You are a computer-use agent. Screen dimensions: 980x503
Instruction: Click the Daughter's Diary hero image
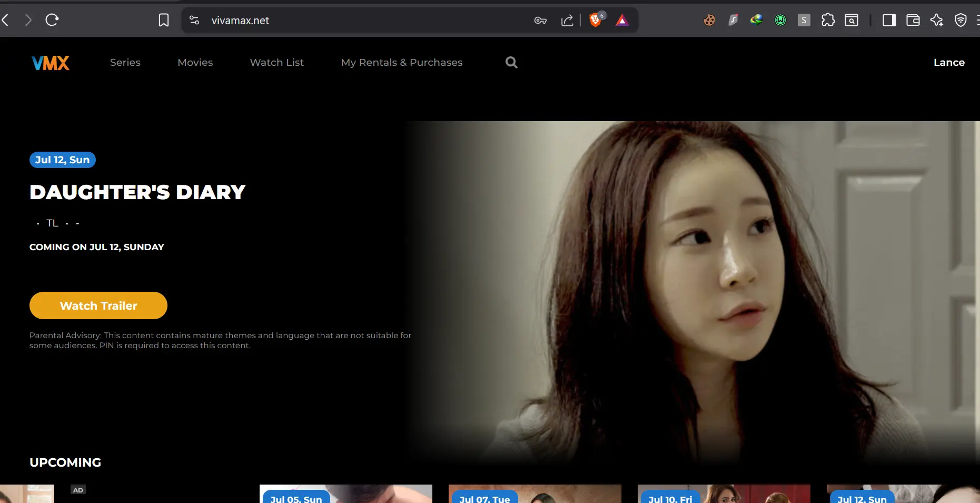692,292
